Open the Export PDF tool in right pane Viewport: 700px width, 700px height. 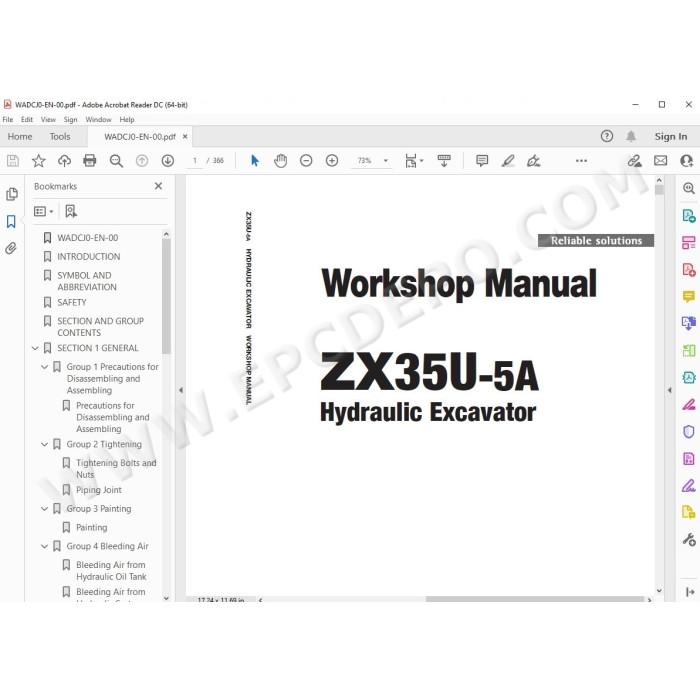[x=688, y=216]
